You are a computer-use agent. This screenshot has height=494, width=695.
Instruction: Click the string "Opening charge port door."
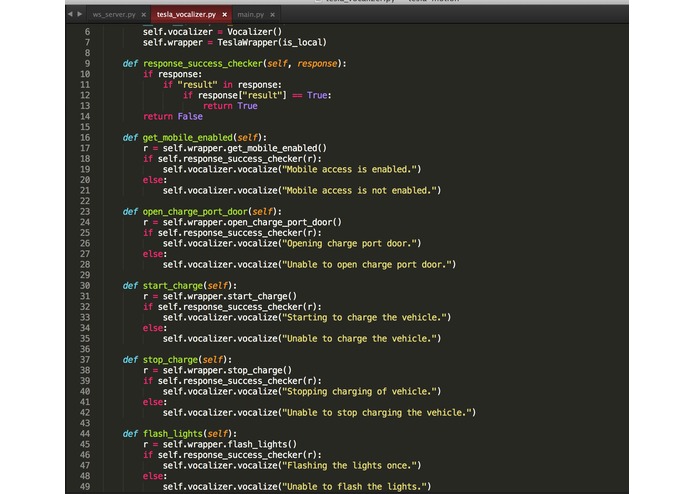click(349, 244)
